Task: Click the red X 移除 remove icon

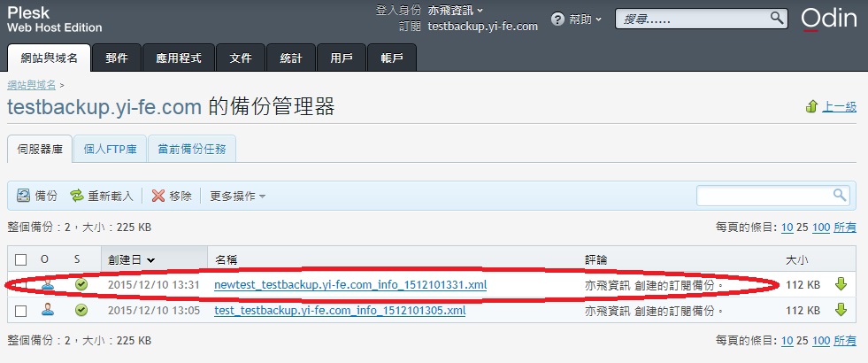Action: click(x=158, y=196)
